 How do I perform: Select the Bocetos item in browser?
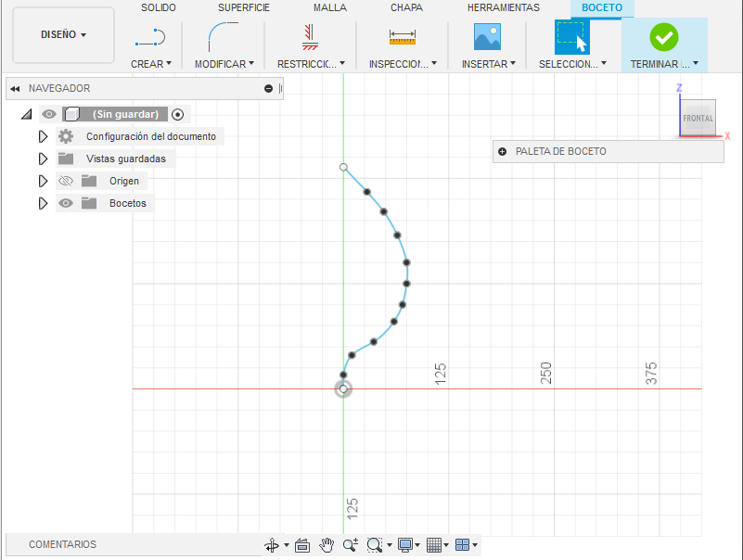[127, 203]
